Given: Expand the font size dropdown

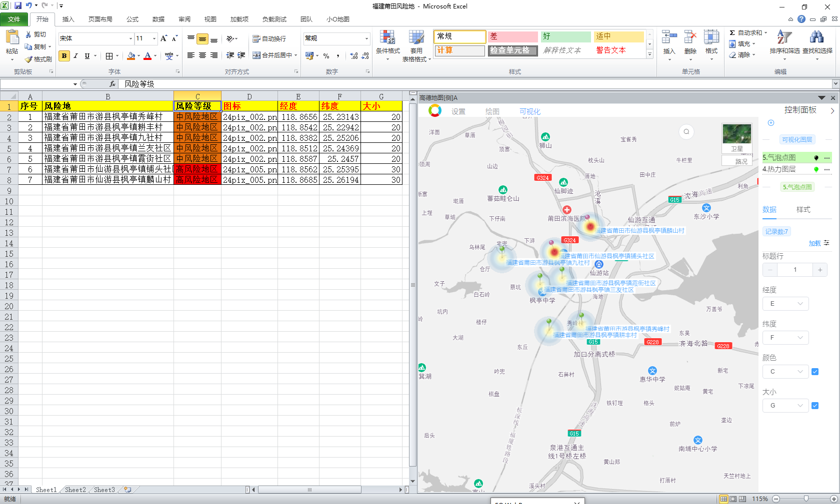Looking at the screenshot, I should point(154,38).
